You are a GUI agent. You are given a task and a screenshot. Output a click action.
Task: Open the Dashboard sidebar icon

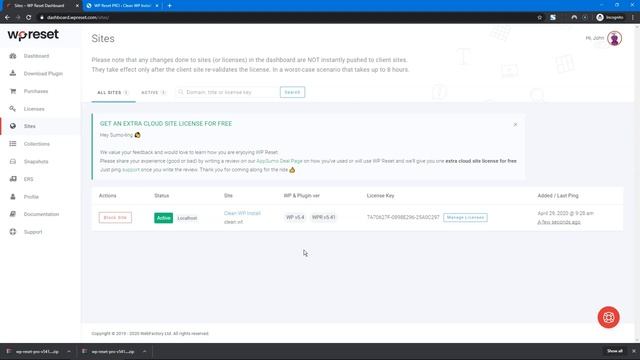point(13,56)
